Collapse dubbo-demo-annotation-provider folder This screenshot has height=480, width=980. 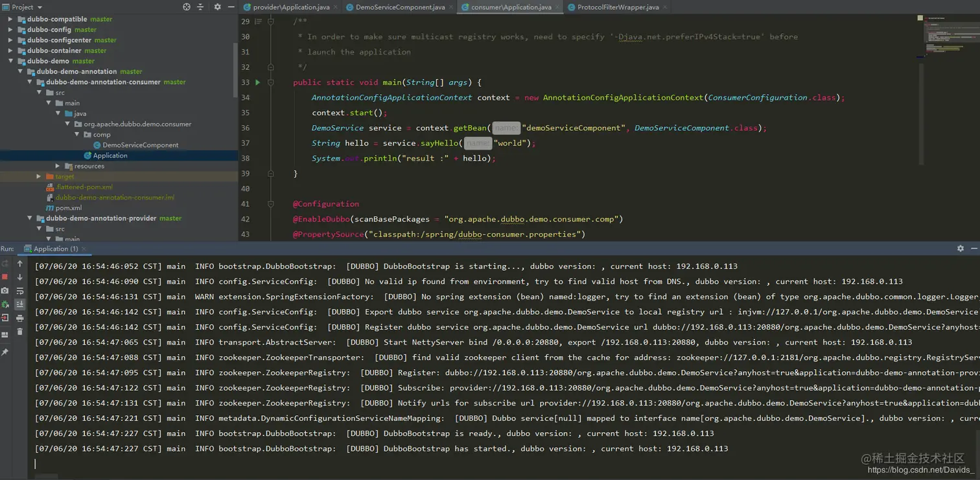point(30,218)
